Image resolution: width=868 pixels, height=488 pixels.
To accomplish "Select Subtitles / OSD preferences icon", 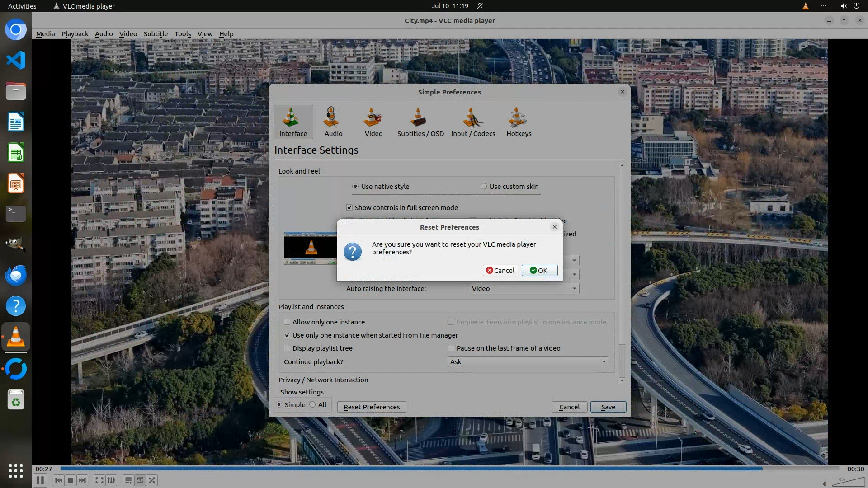I will point(420,122).
